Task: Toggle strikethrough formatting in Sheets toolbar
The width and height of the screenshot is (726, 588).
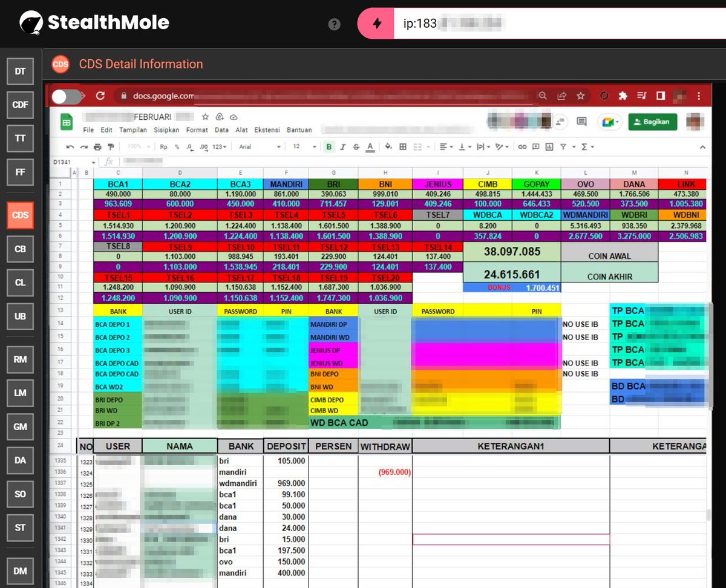Action: [x=356, y=147]
